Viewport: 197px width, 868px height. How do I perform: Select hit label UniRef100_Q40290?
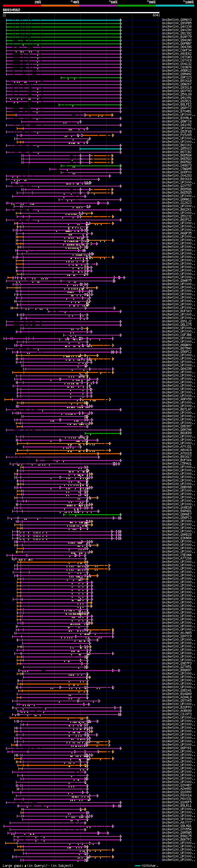[177, 30]
